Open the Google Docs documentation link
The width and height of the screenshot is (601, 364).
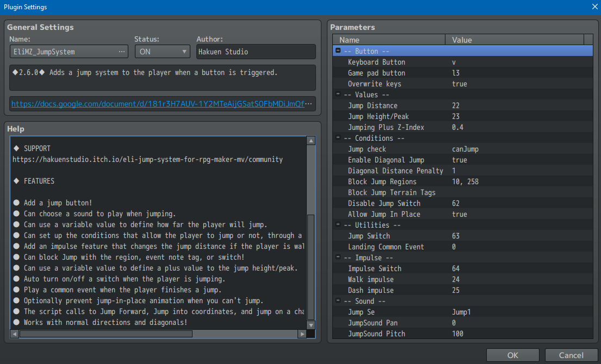click(x=158, y=104)
